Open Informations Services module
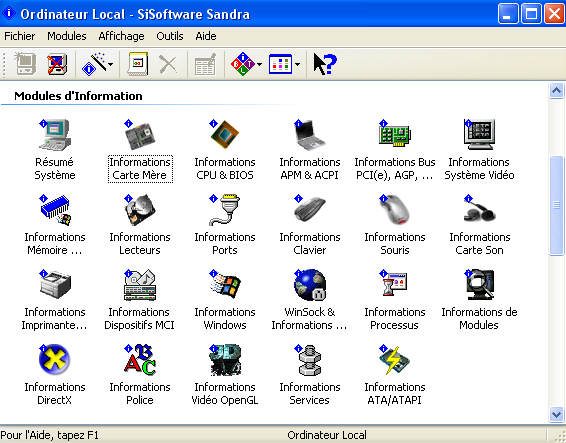Viewport: 566px width, 443px height. 310,375
